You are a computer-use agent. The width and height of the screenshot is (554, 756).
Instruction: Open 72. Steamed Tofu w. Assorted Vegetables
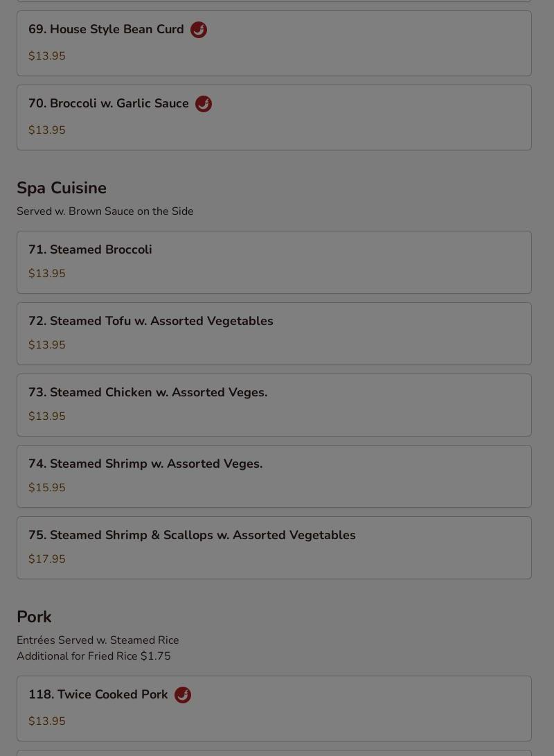(x=274, y=333)
